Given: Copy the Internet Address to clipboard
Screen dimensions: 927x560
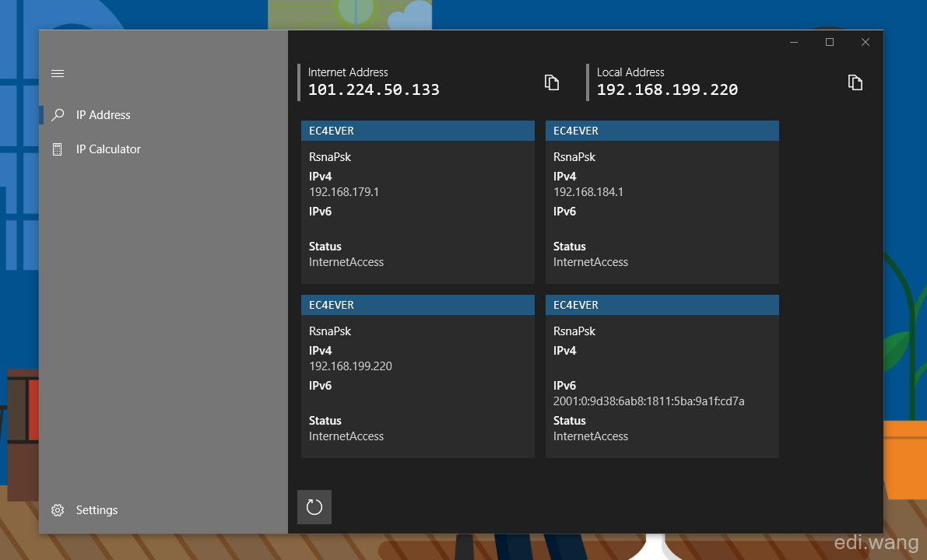Looking at the screenshot, I should tap(552, 82).
